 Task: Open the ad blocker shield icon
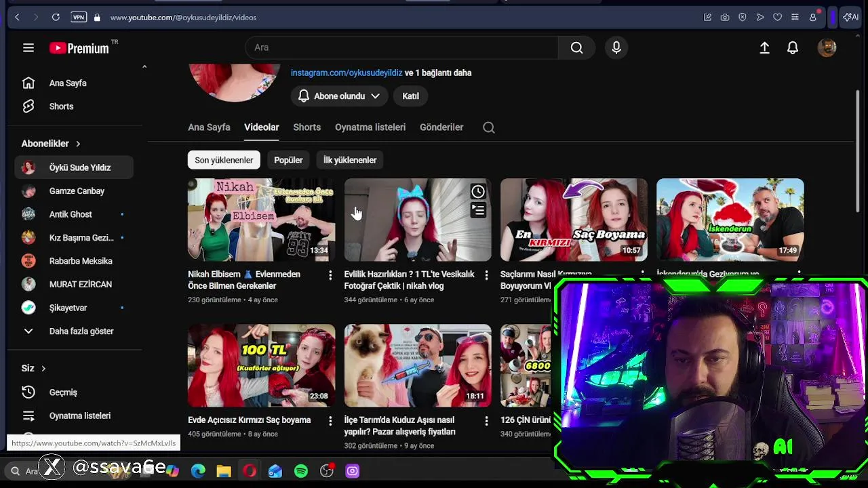743,17
